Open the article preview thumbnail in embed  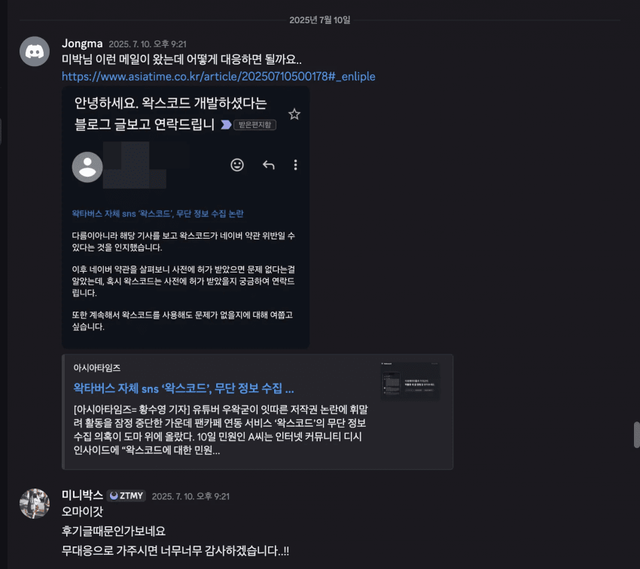click(410, 381)
